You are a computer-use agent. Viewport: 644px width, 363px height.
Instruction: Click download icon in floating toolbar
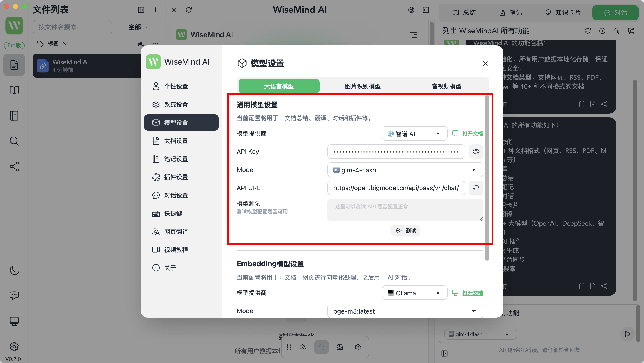point(339,347)
